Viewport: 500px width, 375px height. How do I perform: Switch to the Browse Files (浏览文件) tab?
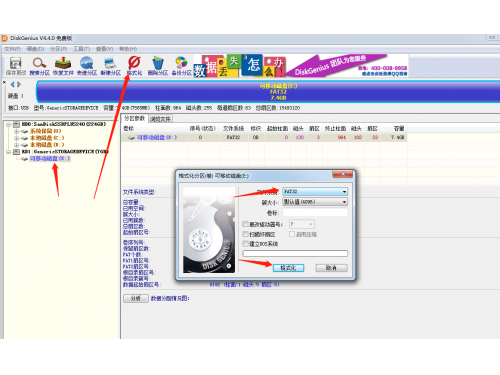pos(160,119)
